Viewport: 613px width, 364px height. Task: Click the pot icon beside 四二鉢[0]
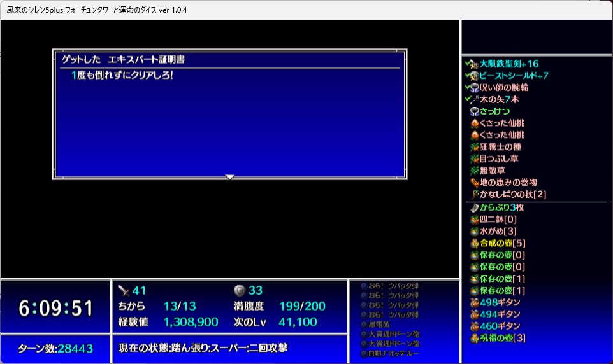pyautogui.click(x=474, y=220)
